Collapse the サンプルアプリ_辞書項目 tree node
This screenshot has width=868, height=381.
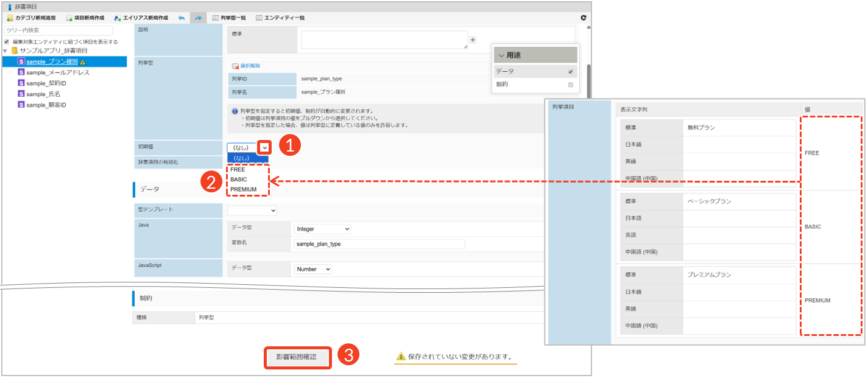click(x=5, y=51)
